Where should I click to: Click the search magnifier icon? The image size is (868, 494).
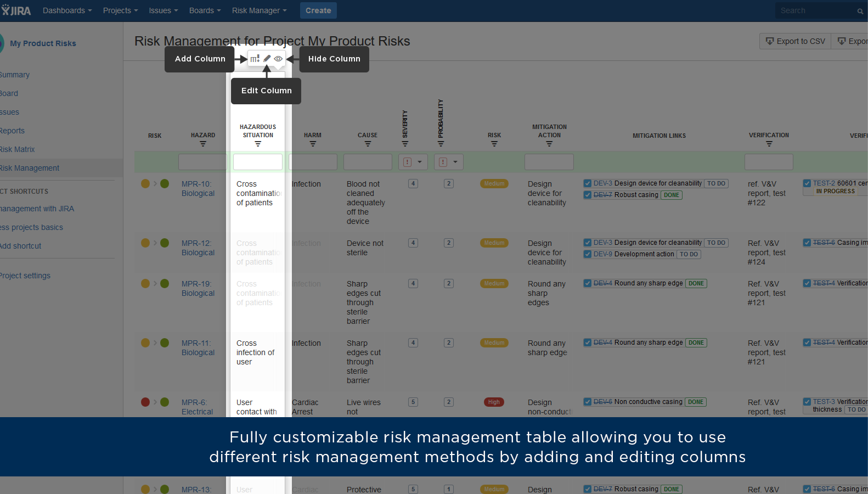(860, 11)
